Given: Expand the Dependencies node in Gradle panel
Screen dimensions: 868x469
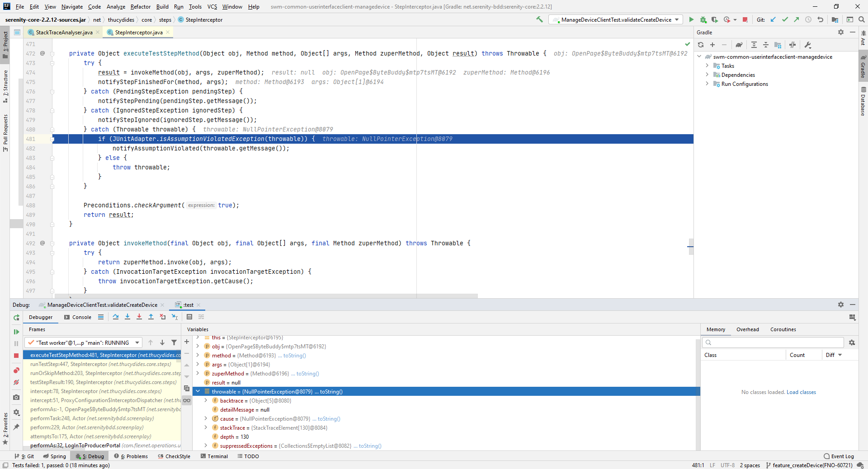Looking at the screenshot, I should click(707, 75).
